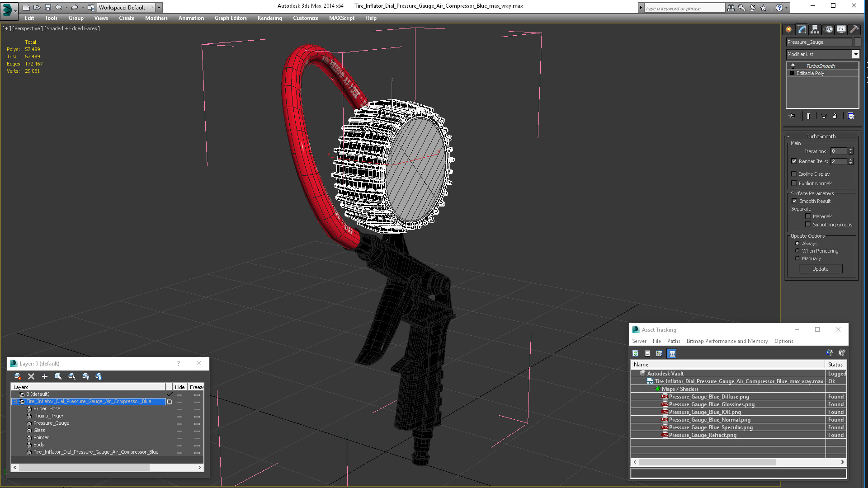Viewport: 868px width, 488px height.
Task: Open the Modifier List dropdown
Action: [x=855, y=54]
